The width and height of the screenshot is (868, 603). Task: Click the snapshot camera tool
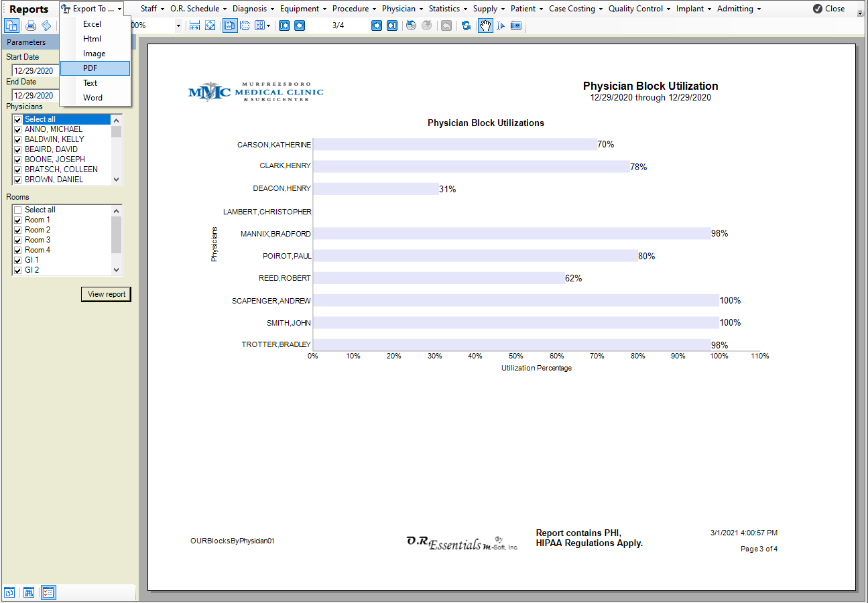[x=515, y=25]
